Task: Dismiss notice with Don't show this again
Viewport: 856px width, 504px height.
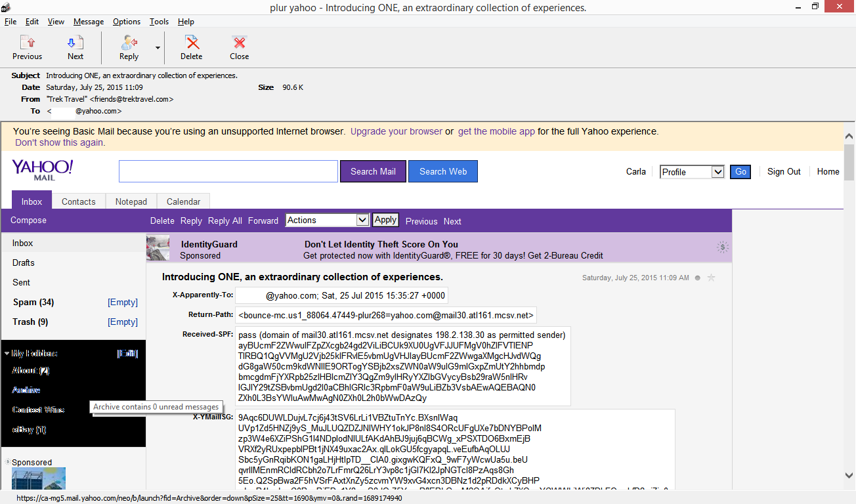Action: [60, 142]
